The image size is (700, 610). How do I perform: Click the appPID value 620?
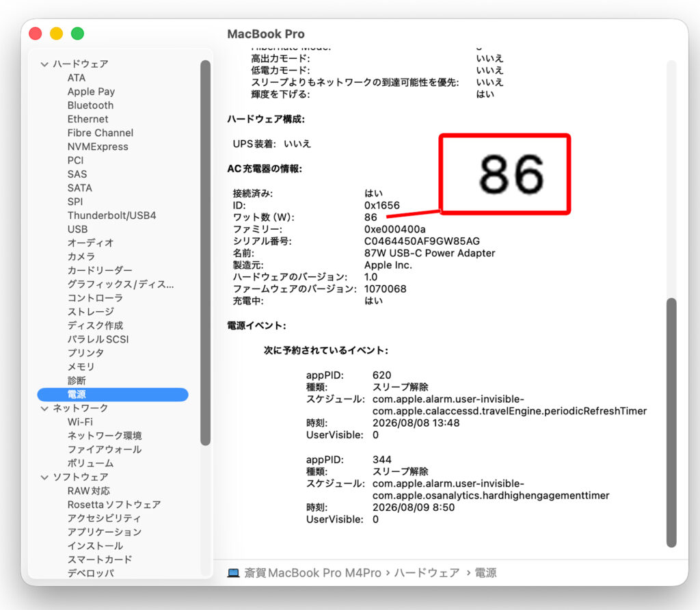point(381,375)
